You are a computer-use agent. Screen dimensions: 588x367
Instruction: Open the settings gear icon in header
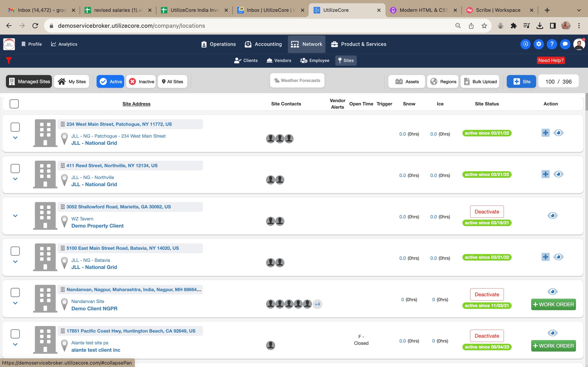538,44
